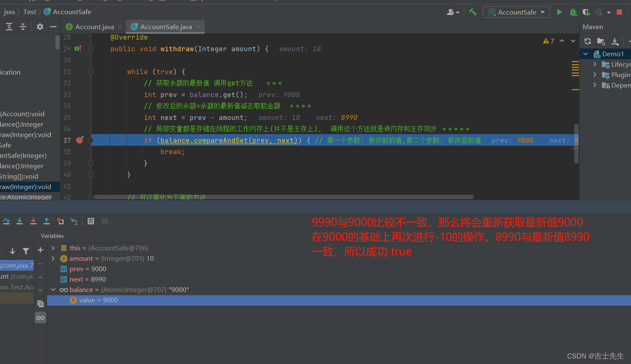
Task: Expand the Lifecycle Maven node
Action: point(595,64)
